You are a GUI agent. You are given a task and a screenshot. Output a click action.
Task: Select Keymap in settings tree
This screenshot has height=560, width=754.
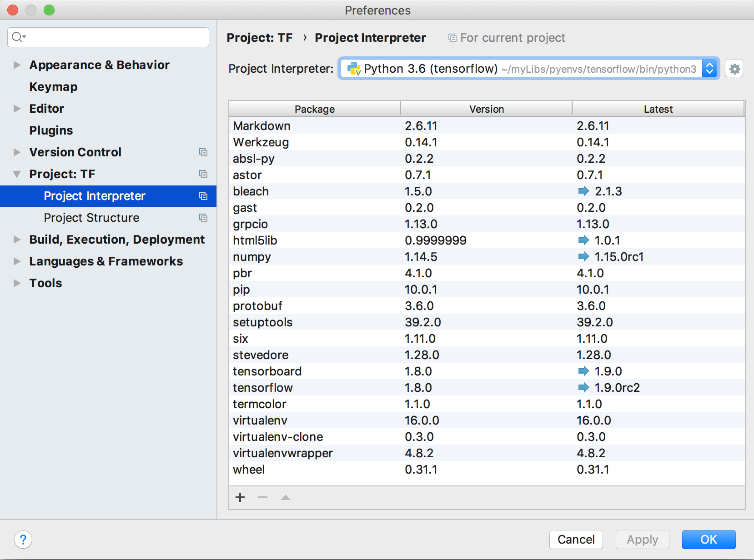coord(53,87)
